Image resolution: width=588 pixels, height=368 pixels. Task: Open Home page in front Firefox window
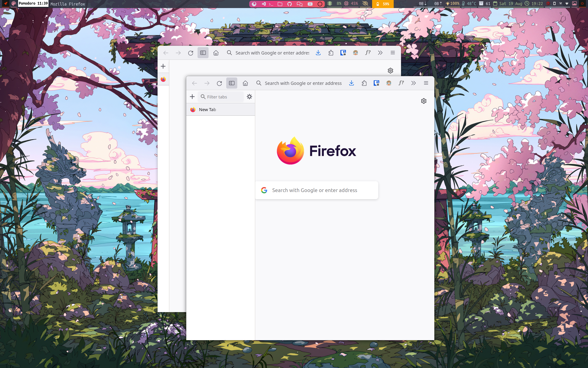point(245,83)
